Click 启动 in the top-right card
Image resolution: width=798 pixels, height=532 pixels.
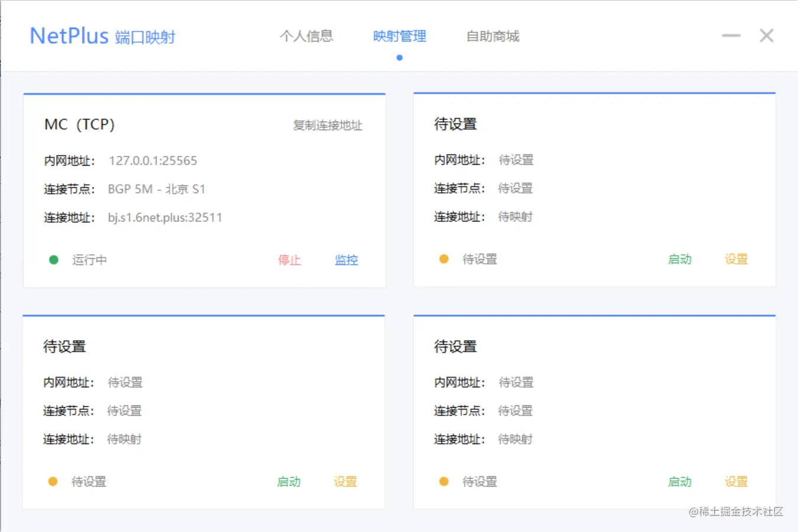click(x=680, y=259)
